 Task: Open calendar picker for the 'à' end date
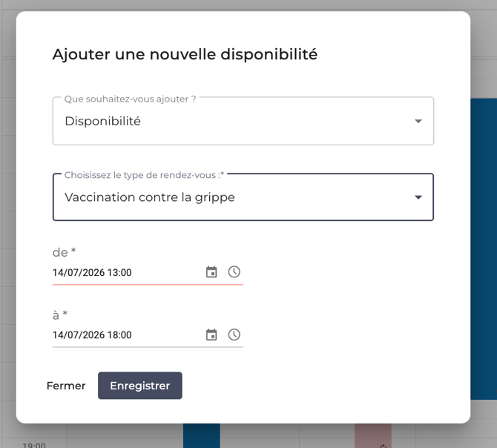click(211, 335)
